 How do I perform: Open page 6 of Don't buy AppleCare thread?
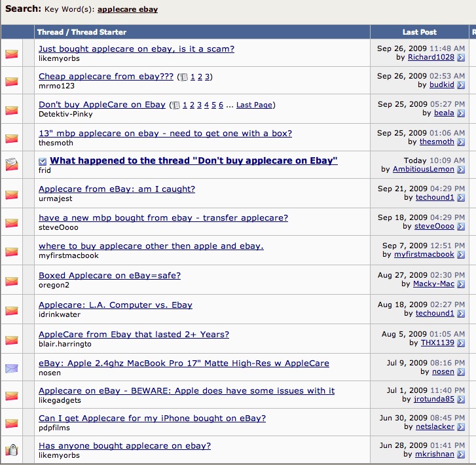tap(221, 105)
